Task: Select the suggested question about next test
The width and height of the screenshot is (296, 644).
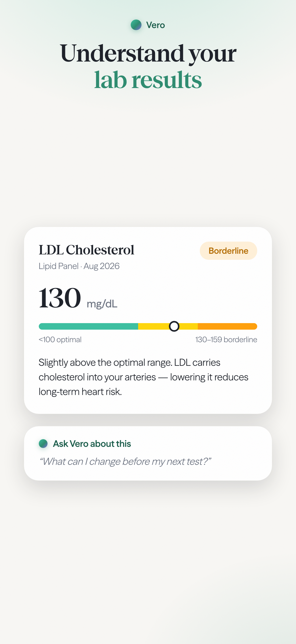Action: point(125,461)
